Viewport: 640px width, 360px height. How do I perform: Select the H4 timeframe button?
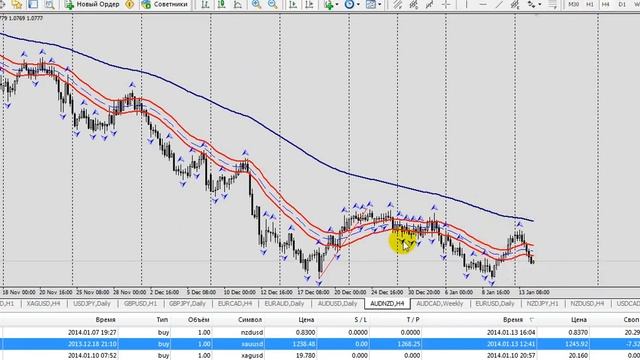(606, 4)
